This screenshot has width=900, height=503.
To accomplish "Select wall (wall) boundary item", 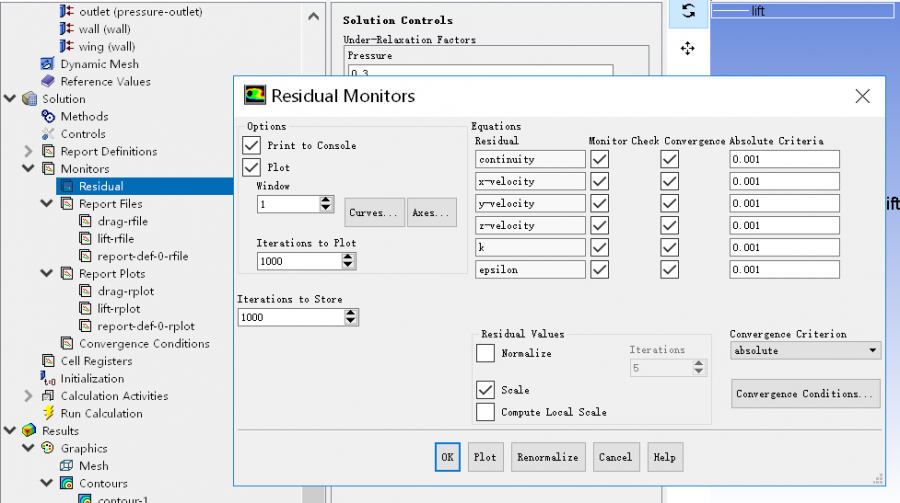I will [104, 29].
